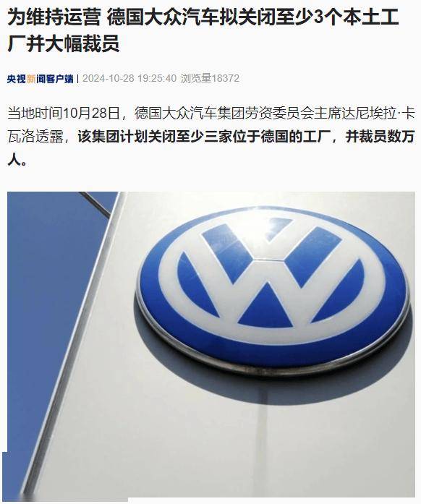Click the text 当地时间10月28日
The height and width of the screenshot is (504, 421).
coord(64,114)
